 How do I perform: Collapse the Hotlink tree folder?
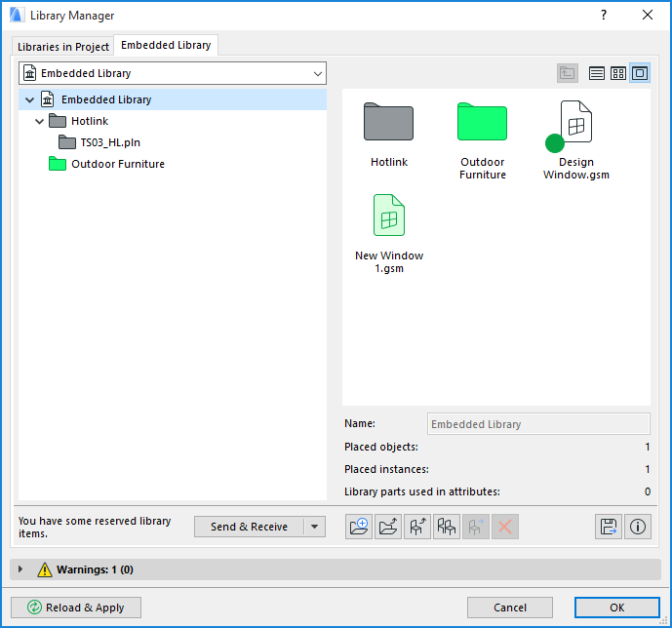click(x=39, y=121)
